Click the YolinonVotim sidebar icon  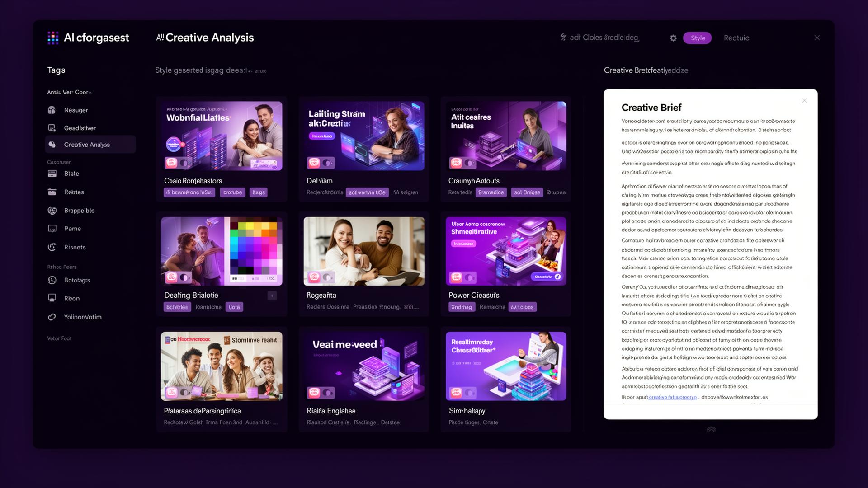click(52, 317)
